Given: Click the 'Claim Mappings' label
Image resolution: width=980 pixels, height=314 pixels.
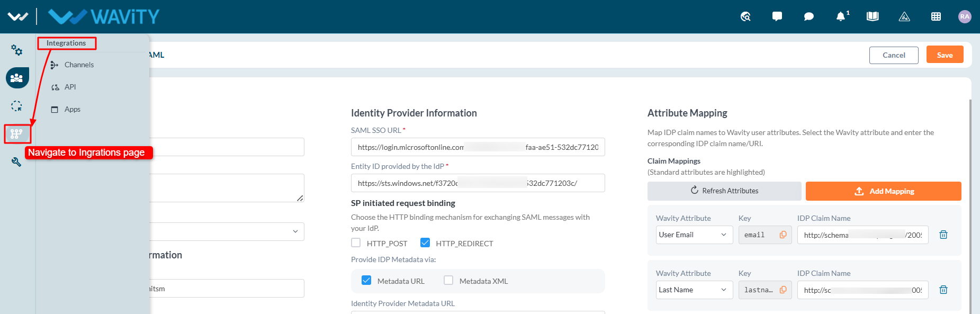Looking at the screenshot, I should pos(674,161).
